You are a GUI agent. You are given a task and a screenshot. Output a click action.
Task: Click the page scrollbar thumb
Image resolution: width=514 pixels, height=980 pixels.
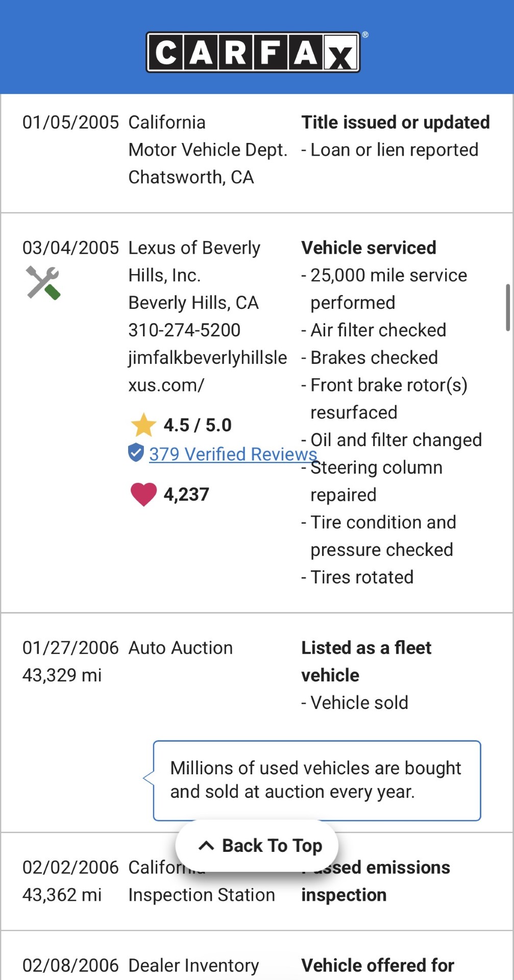point(508,307)
